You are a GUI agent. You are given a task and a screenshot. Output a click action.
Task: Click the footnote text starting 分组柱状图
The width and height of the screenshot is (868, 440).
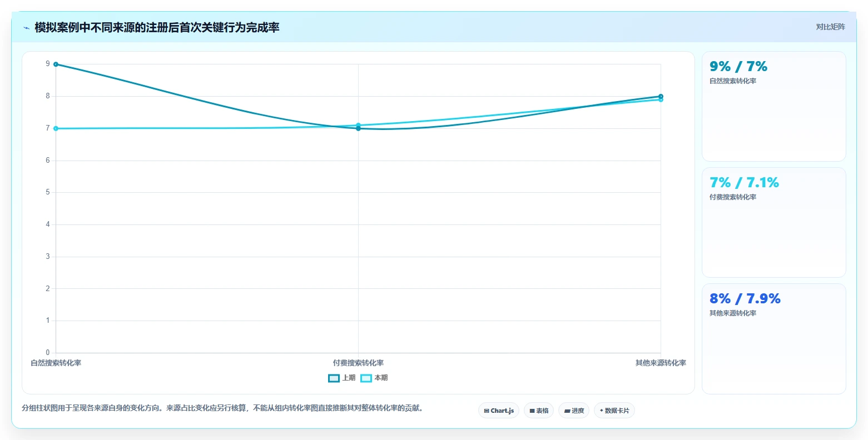224,408
